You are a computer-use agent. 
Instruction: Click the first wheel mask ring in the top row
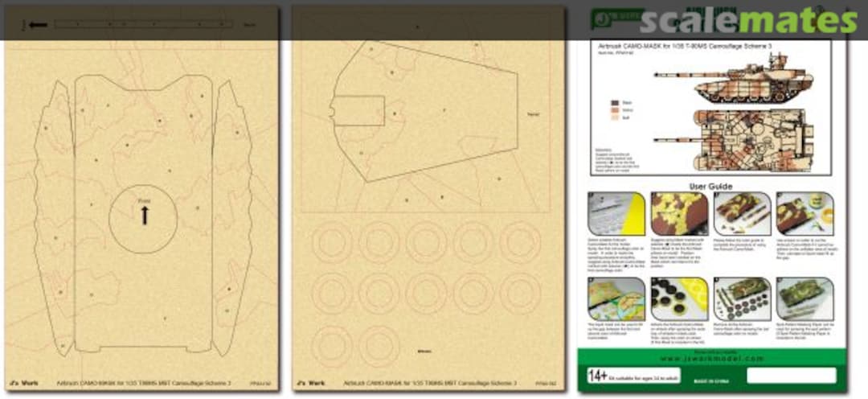[329, 243]
